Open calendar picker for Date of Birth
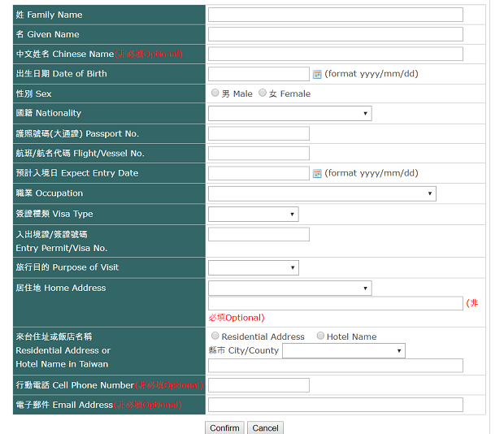Screen dimensions: 504x434 pos(317,74)
